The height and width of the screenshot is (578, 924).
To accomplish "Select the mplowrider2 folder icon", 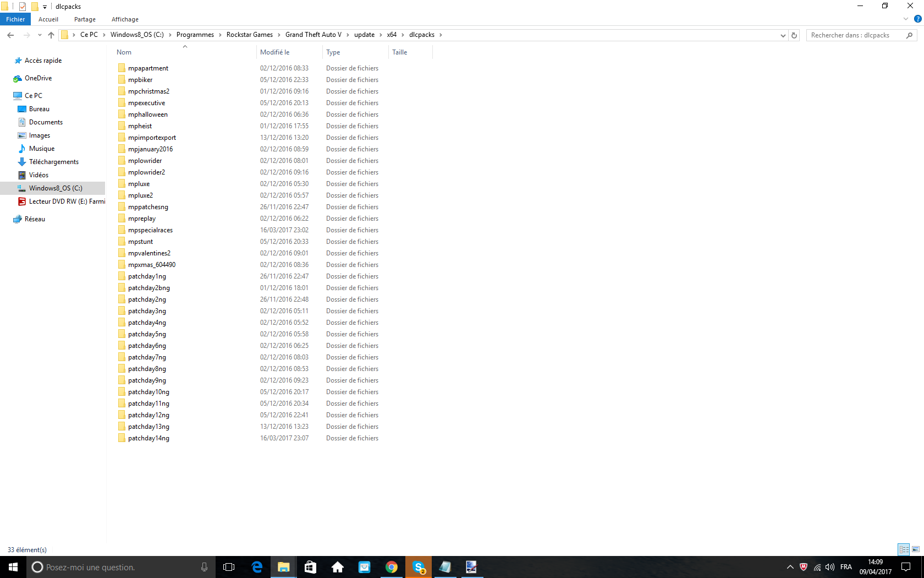I will pyautogui.click(x=122, y=172).
